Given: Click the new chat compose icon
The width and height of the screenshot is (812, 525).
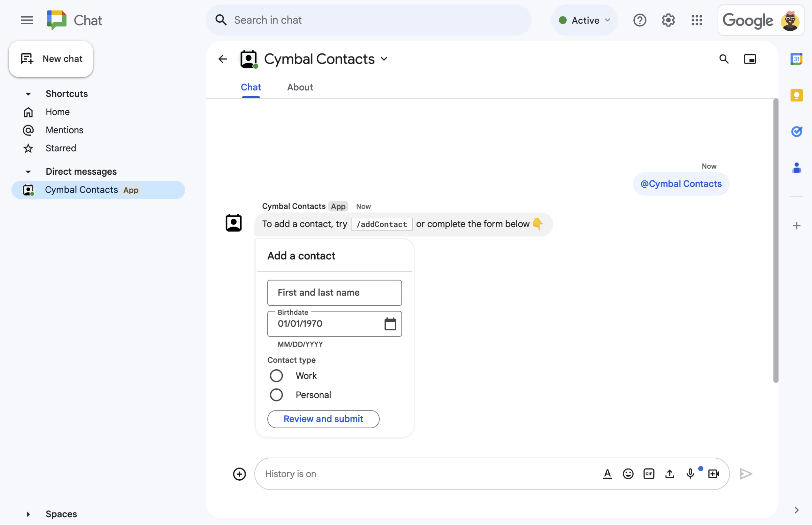Looking at the screenshot, I should pyautogui.click(x=27, y=59).
